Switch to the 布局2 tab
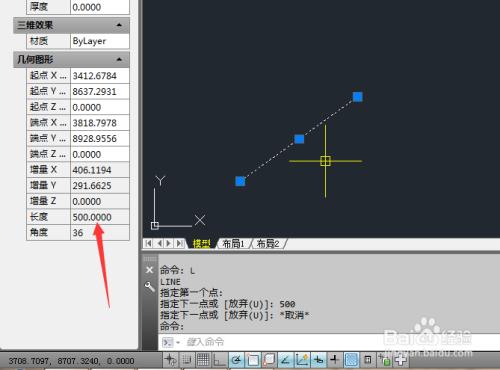This screenshot has height=370, width=500. [268, 244]
